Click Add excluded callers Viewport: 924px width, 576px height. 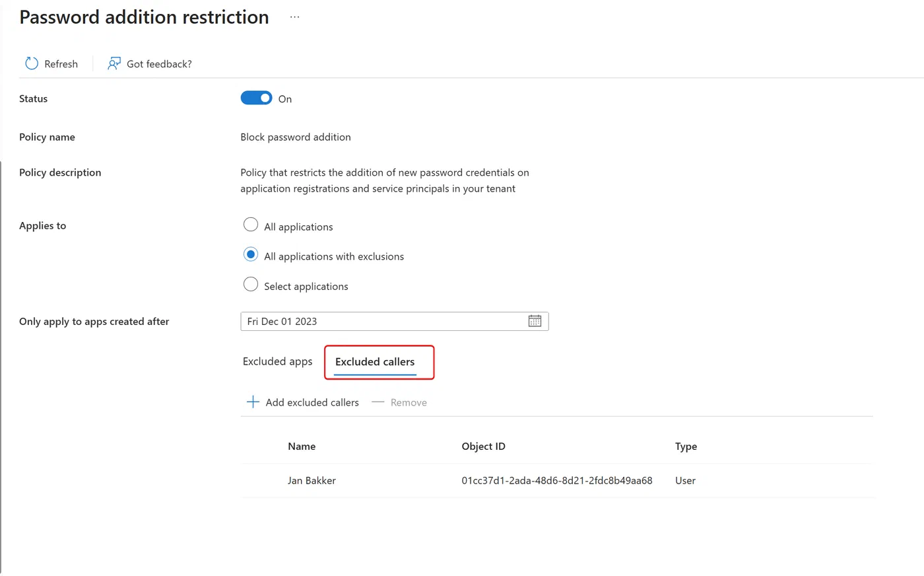coord(312,402)
